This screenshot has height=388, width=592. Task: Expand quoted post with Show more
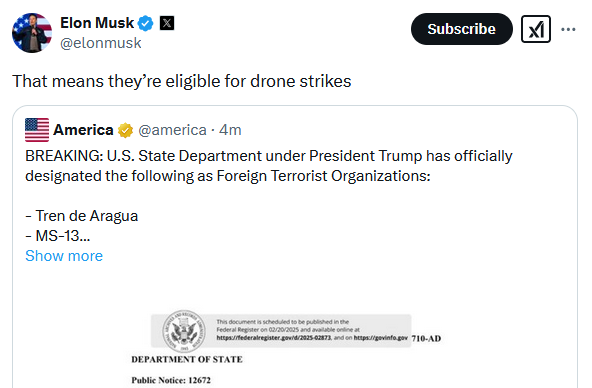coord(64,256)
